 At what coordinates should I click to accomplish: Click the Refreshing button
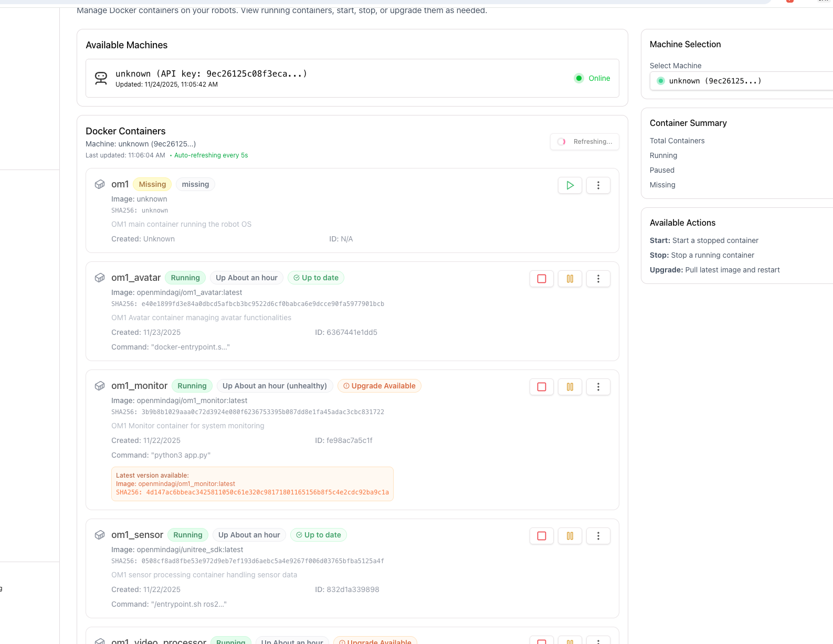click(x=585, y=142)
